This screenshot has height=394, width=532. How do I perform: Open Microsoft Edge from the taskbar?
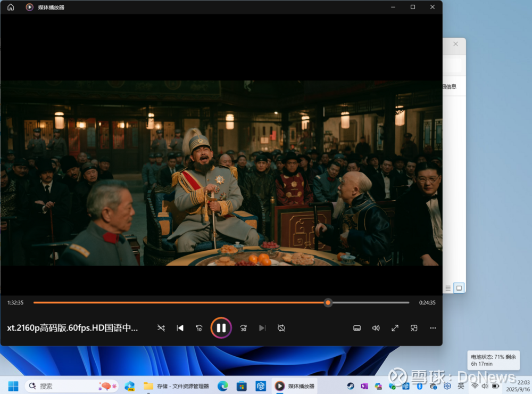point(222,386)
